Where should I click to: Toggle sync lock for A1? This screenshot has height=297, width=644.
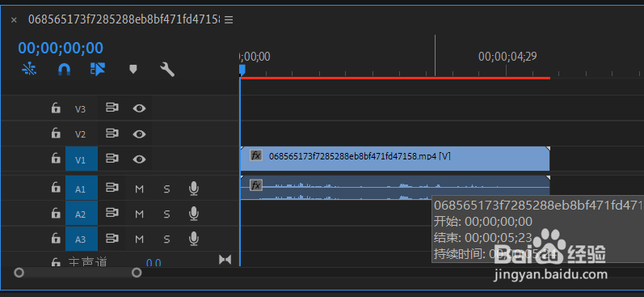point(112,188)
